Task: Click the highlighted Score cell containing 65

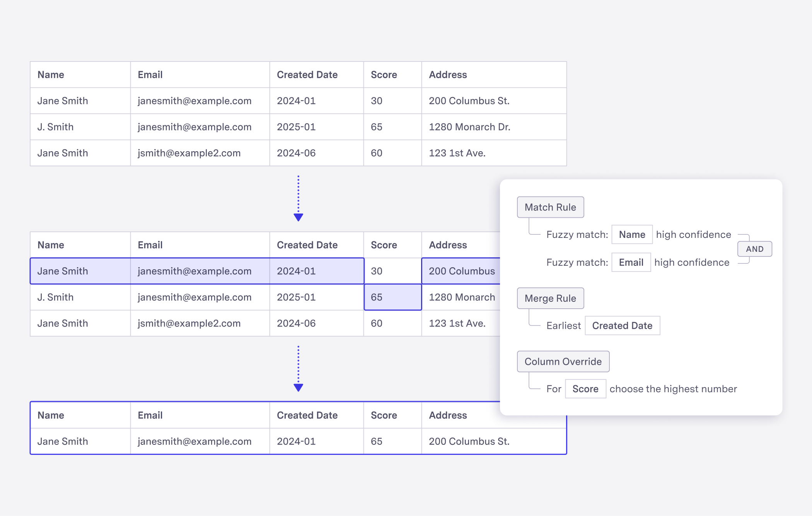Action: pos(392,297)
